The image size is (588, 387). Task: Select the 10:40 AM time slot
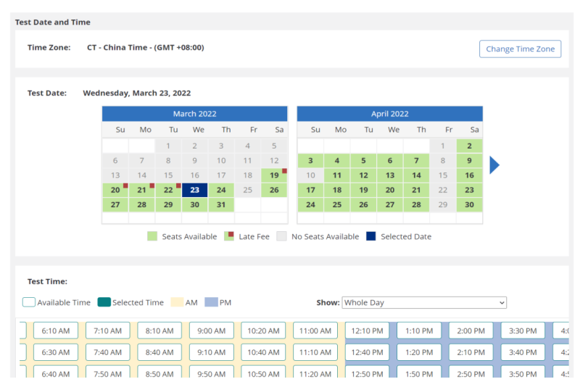[263, 352]
